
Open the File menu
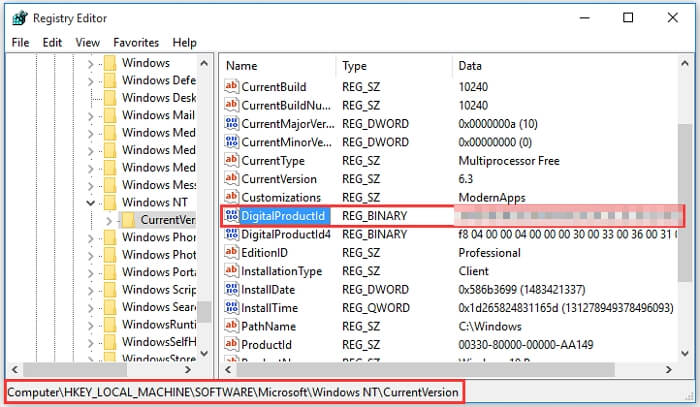[20, 43]
